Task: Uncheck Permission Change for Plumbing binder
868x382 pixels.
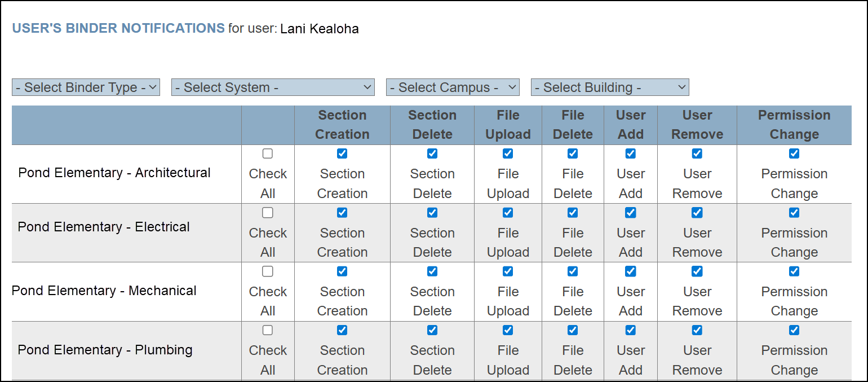Action: coord(794,330)
